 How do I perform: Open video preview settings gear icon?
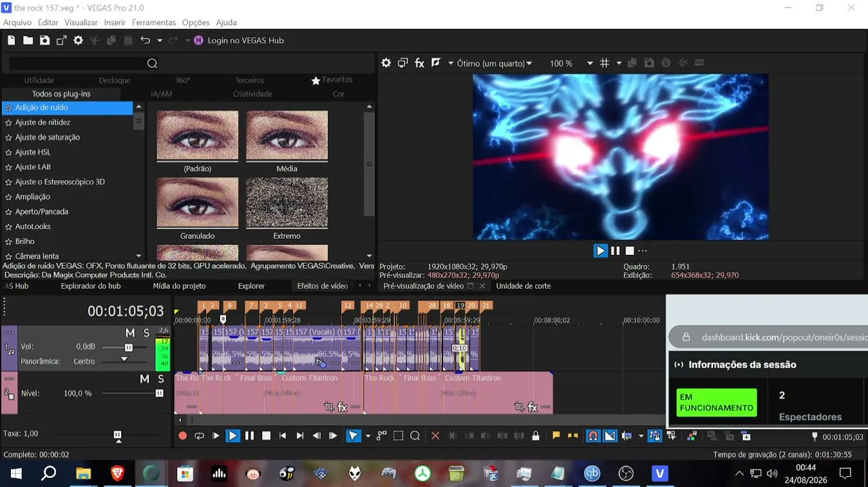pos(386,63)
